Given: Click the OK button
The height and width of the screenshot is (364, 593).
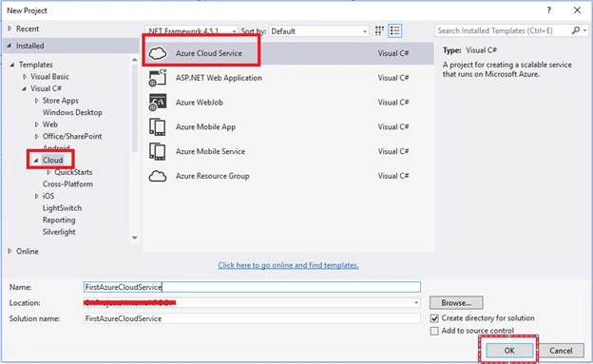Looking at the screenshot, I should click(x=509, y=351).
